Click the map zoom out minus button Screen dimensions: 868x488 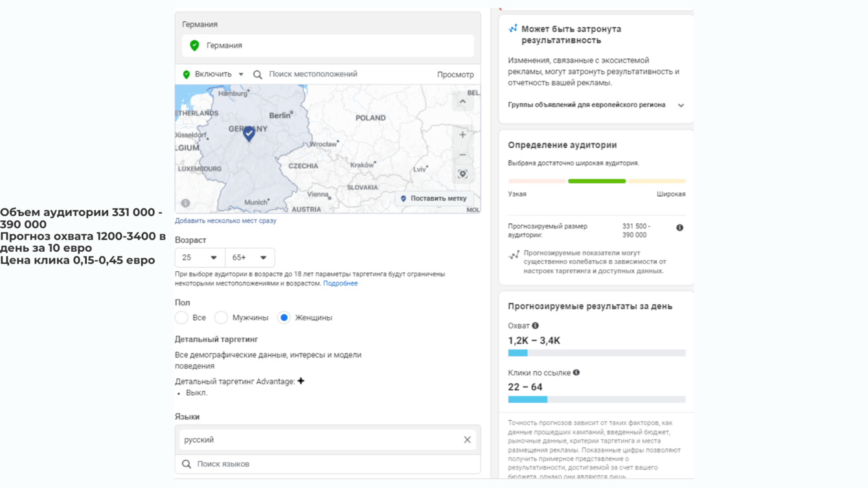tap(463, 155)
